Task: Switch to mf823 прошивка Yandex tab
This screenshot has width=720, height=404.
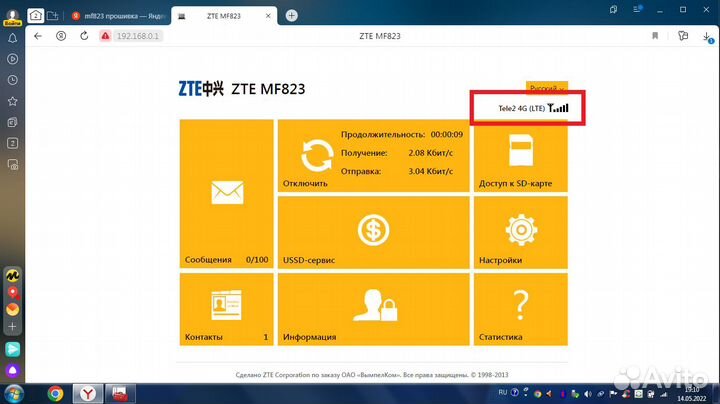Action: pyautogui.click(x=118, y=16)
